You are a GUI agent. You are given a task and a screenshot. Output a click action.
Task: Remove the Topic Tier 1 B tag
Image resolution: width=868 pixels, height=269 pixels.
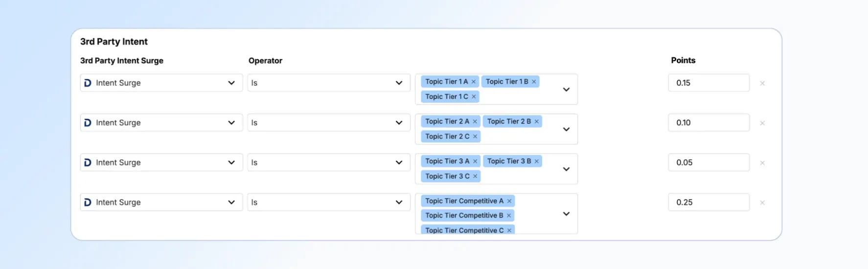(x=534, y=82)
